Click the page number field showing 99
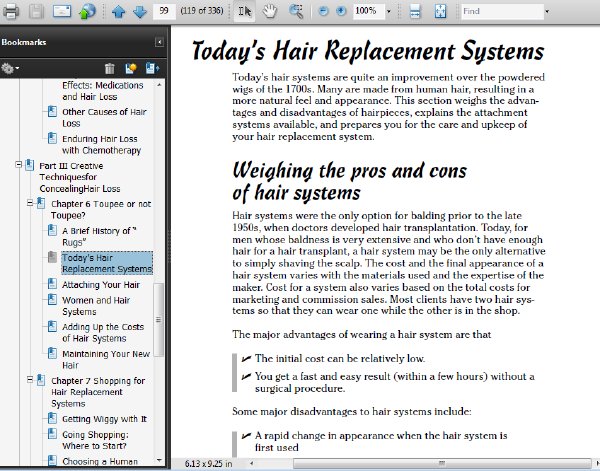The image size is (600, 471). click(x=164, y=11)
